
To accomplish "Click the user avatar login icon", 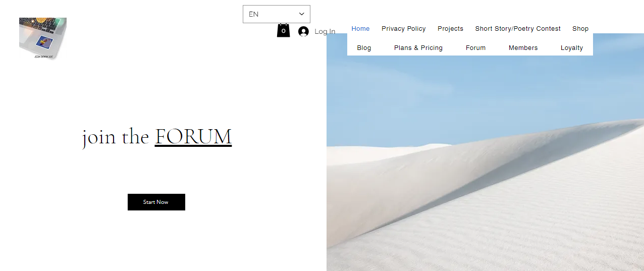I will [x=303, y=31].
